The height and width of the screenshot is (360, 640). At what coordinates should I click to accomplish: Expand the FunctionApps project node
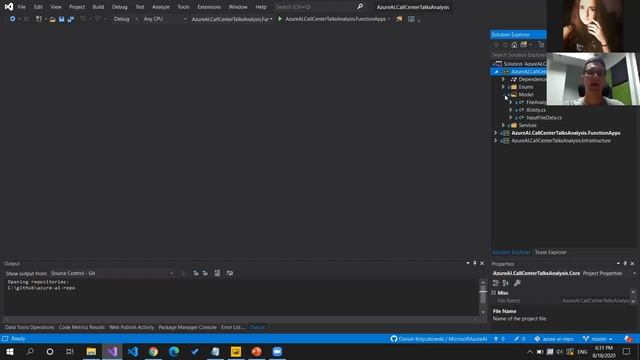tap(496, 133)
